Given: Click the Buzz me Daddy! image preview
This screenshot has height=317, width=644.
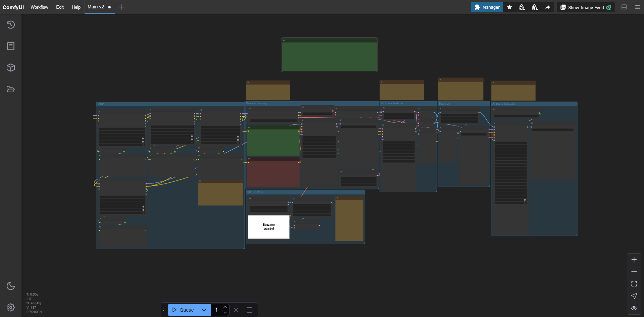Looking at the screenshot, I should 268,227.
